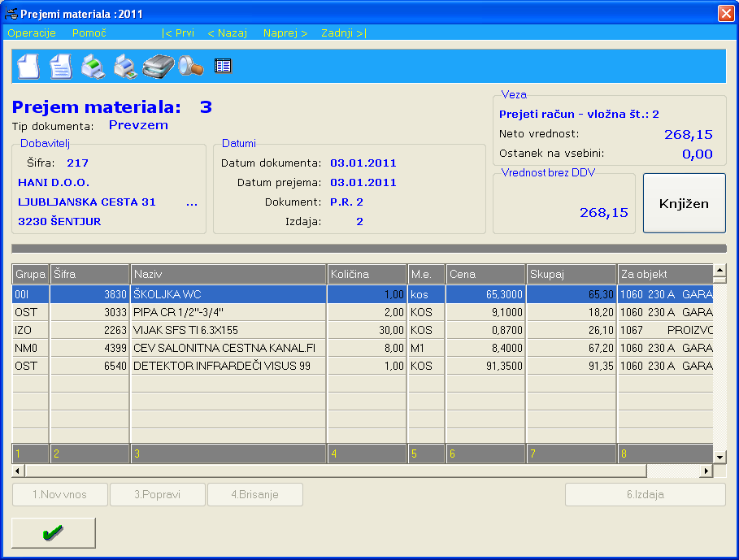
Task: Click the horizontal scrollbar right arrow
Action: point(706,471)
